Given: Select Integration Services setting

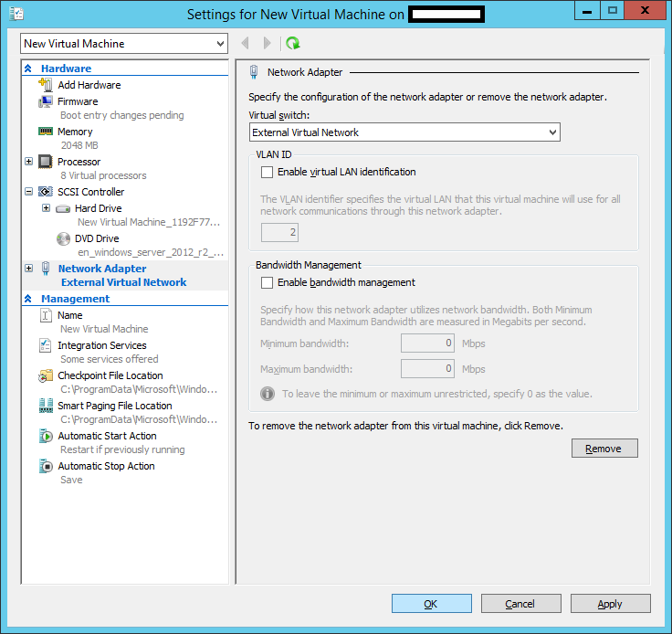Looking at the screenshot, I should (x=102, y=345).
